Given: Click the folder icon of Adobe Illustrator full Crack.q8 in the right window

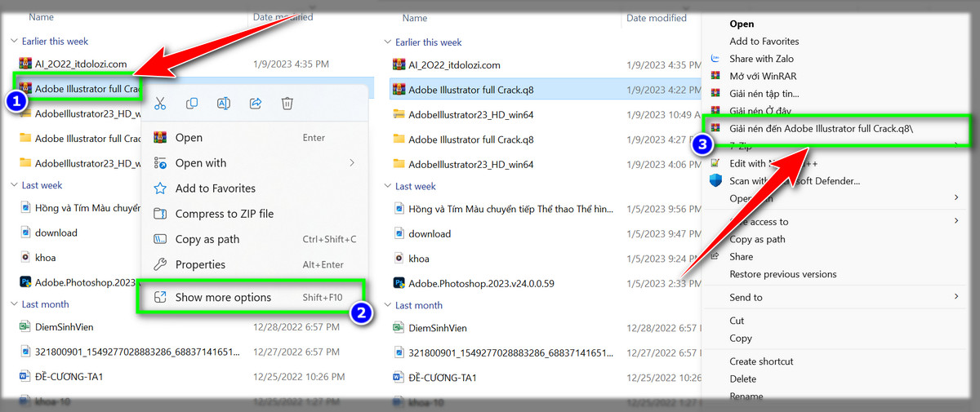Looking at the screenshot, I should tap(399, 140).
